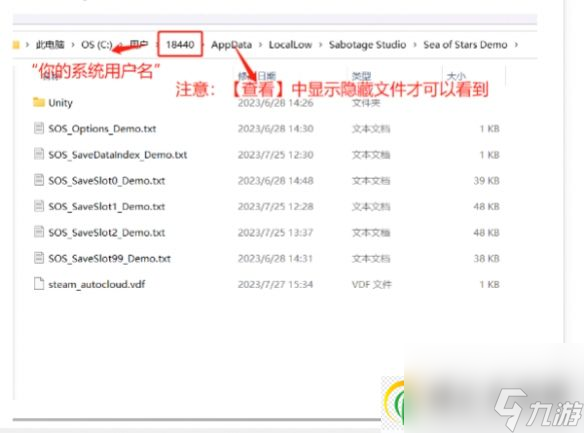Expand the chevron before 此电脑
This screenshot has height=433, width=584.
pos(27,45)
